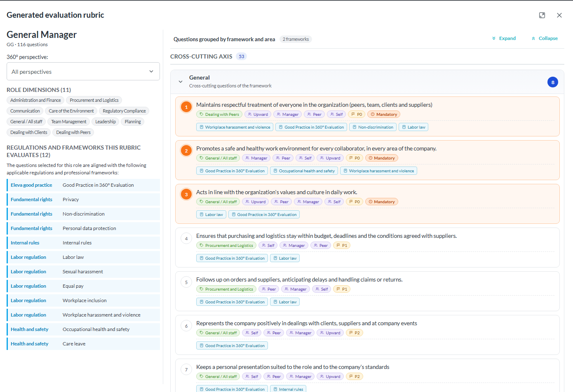Open the Non-discrimination framework entry in the sidebar

click(83, 214)
